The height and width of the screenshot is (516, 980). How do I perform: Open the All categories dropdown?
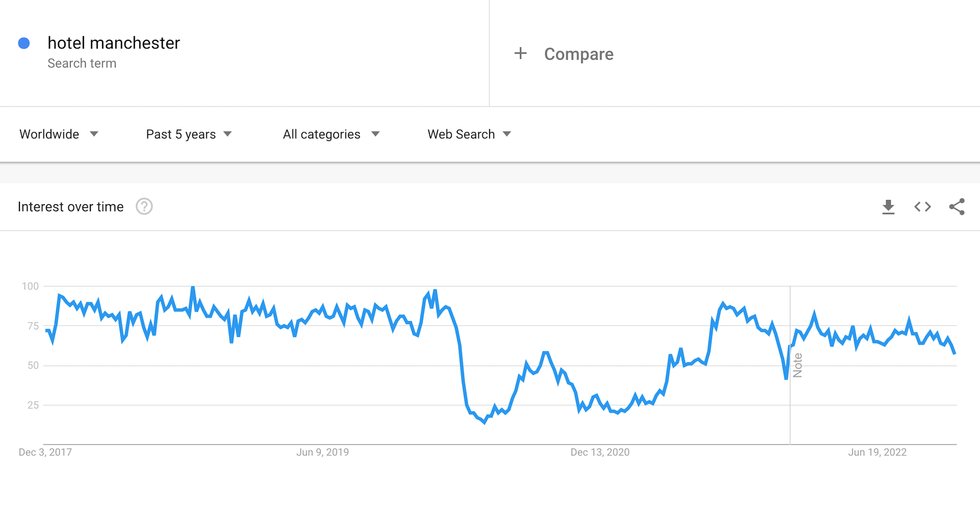coord(331,134)
